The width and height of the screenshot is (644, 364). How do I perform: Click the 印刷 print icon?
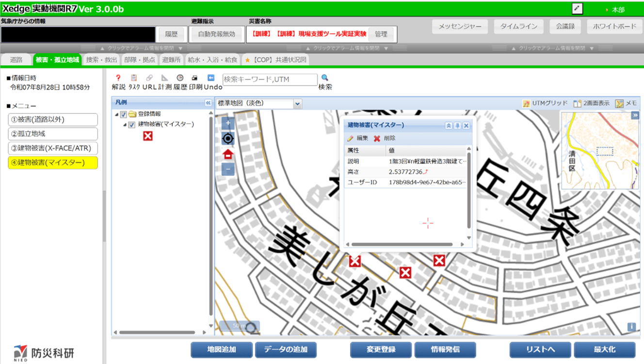[x=195, y=78]
